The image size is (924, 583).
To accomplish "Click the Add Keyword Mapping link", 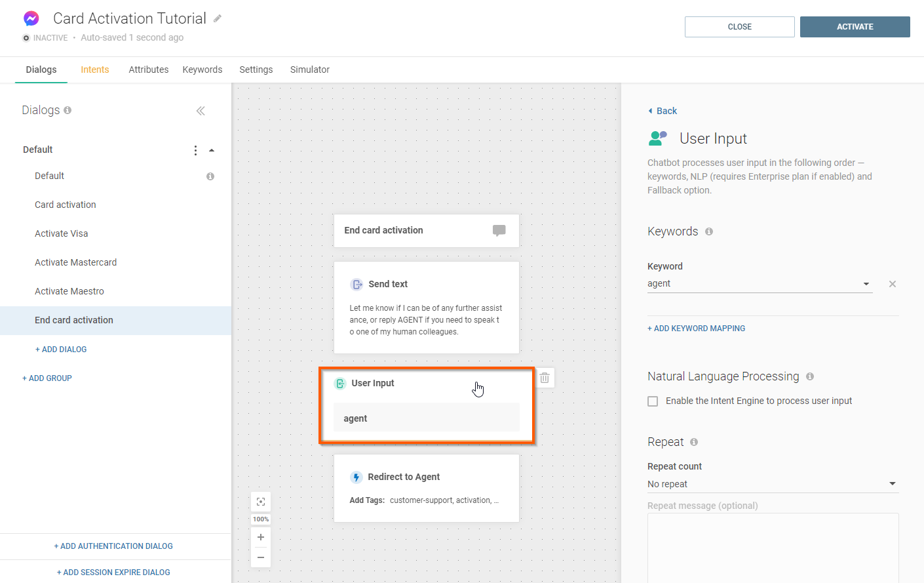I will pos(696,329).
